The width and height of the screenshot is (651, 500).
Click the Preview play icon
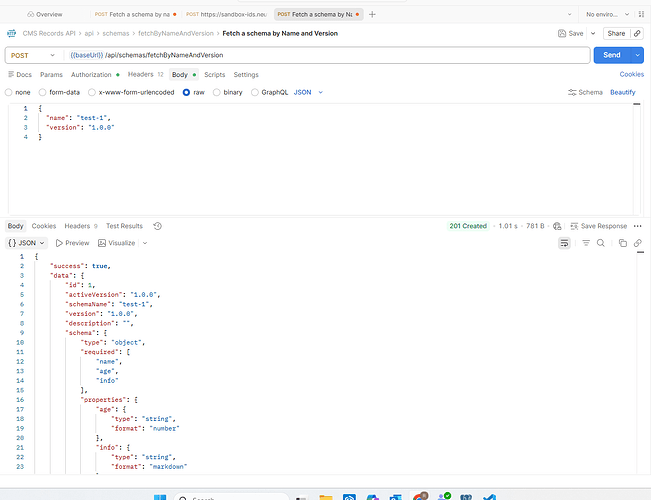tap(59, 243)
